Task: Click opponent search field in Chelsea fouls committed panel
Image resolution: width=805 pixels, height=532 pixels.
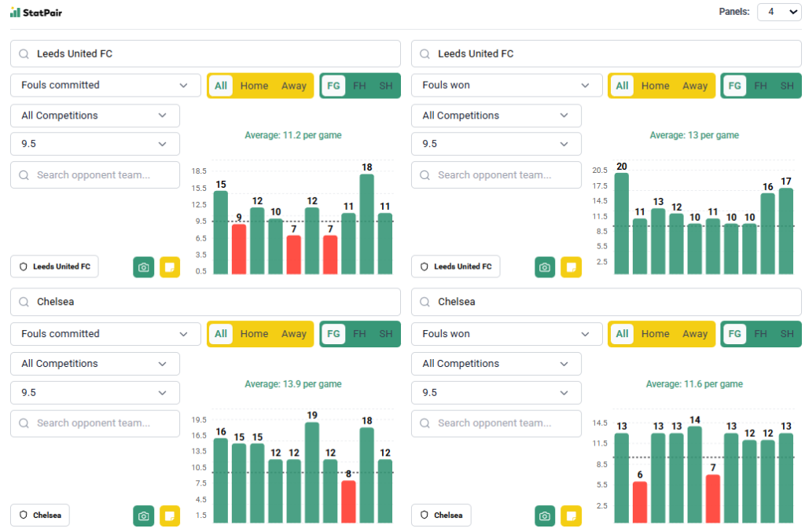Action: tap(95, 424)
